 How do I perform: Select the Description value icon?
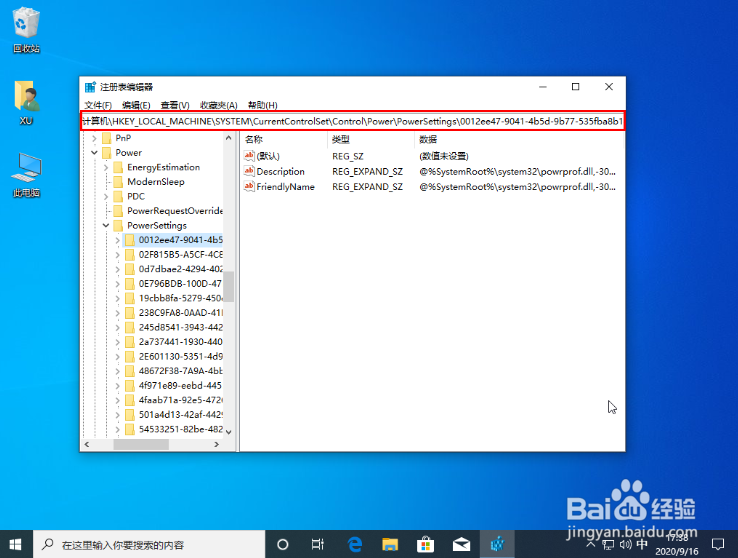tap(249, 171)
